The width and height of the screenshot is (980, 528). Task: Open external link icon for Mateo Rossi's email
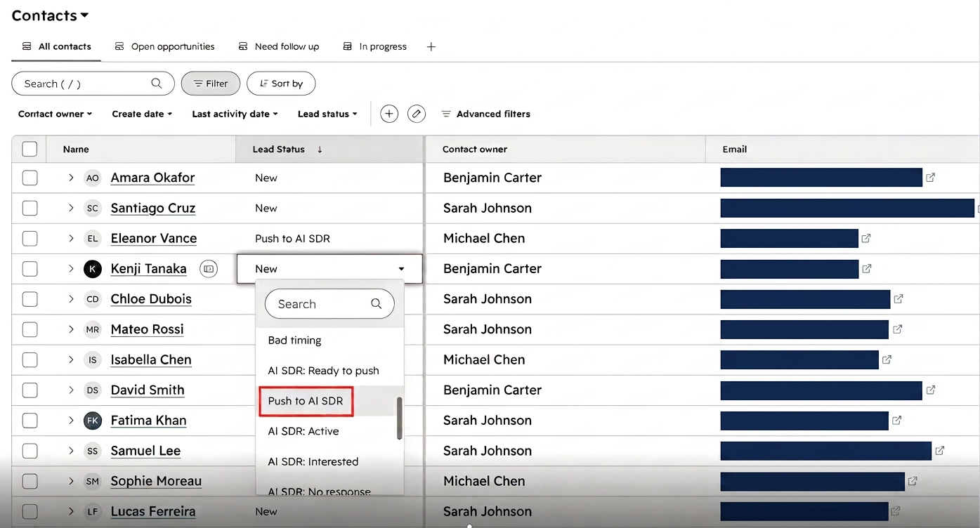[x=897, y=329]
